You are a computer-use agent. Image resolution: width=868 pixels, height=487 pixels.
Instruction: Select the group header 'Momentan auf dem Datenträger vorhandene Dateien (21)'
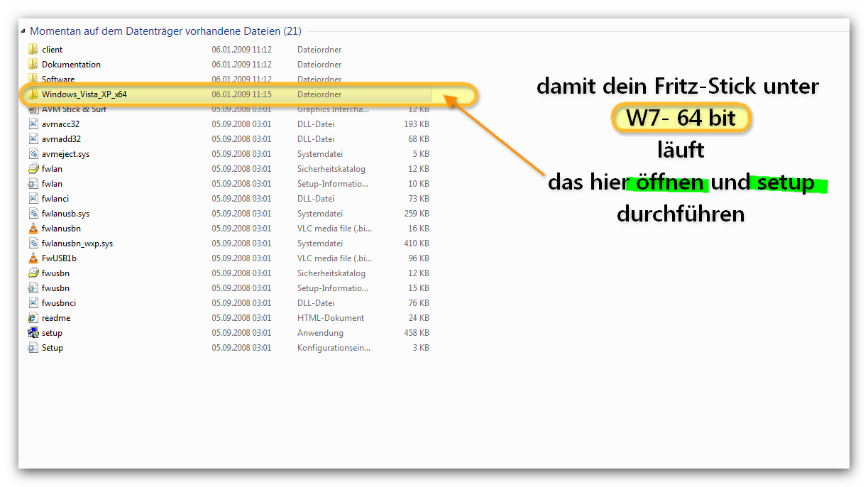pos(165,31)
